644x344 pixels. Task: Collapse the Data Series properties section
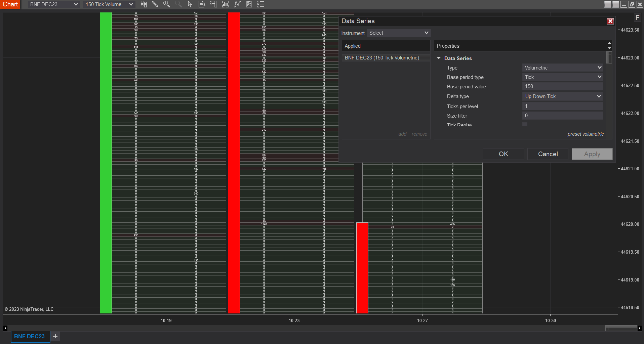439,58
